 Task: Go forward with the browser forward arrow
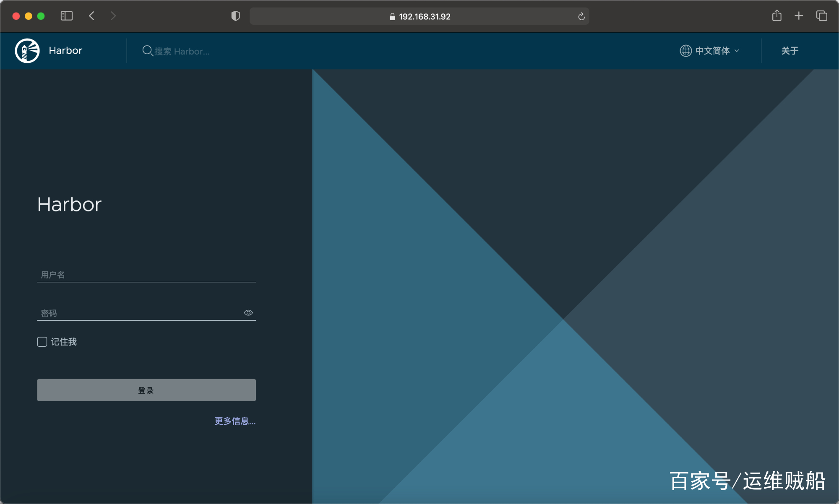(113, 16)
